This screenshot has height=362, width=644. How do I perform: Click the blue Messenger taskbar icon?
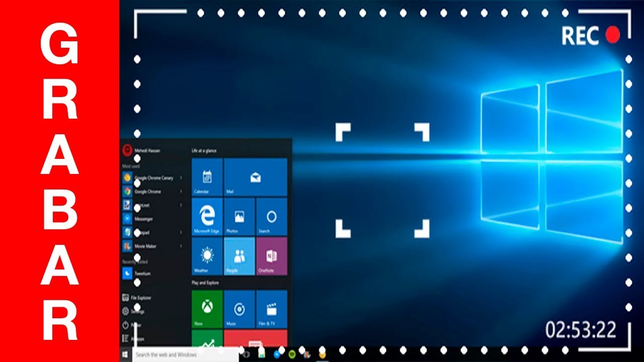click(x=277, y=354)
